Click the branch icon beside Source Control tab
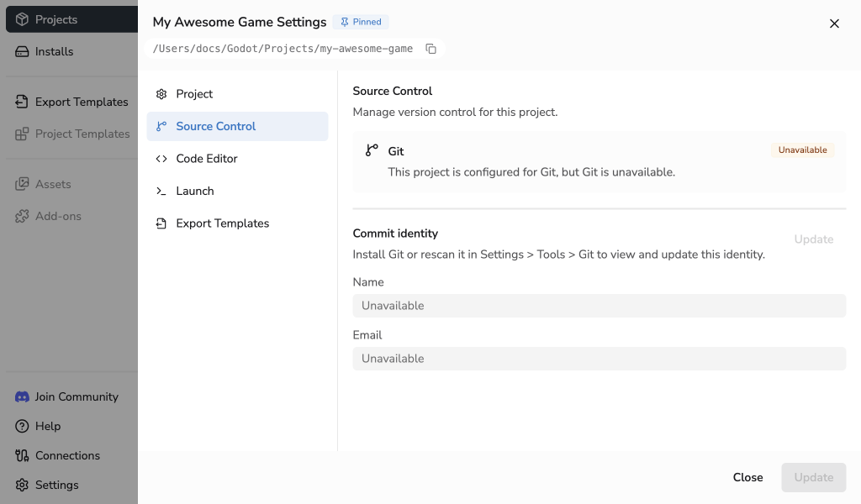Viewport: 861px width, 504px height. tap(161, 126)
